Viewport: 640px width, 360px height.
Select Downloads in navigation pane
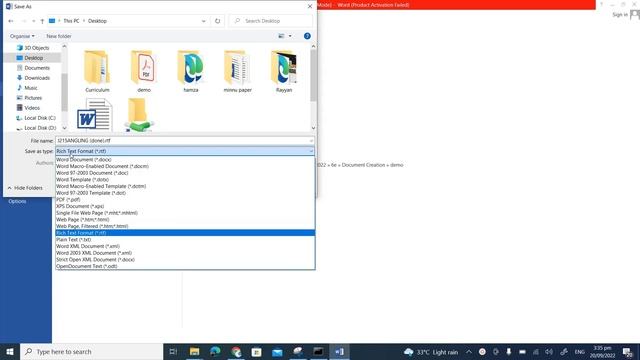pos(33,78)
